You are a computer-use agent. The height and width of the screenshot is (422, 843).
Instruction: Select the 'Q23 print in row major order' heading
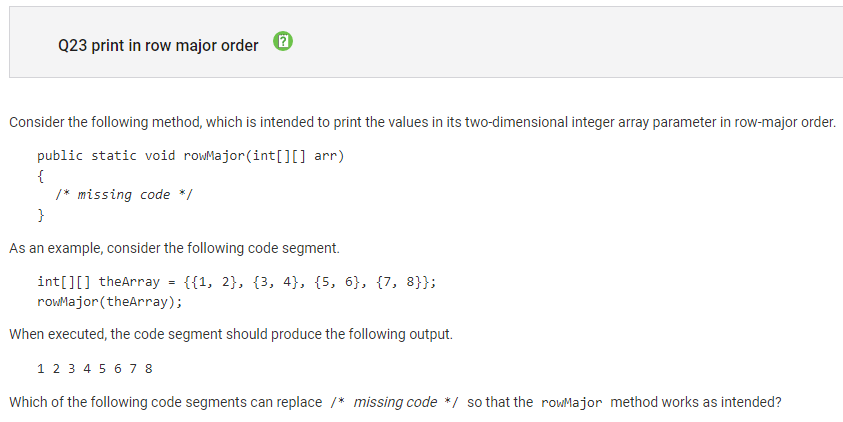click(158, 46)
